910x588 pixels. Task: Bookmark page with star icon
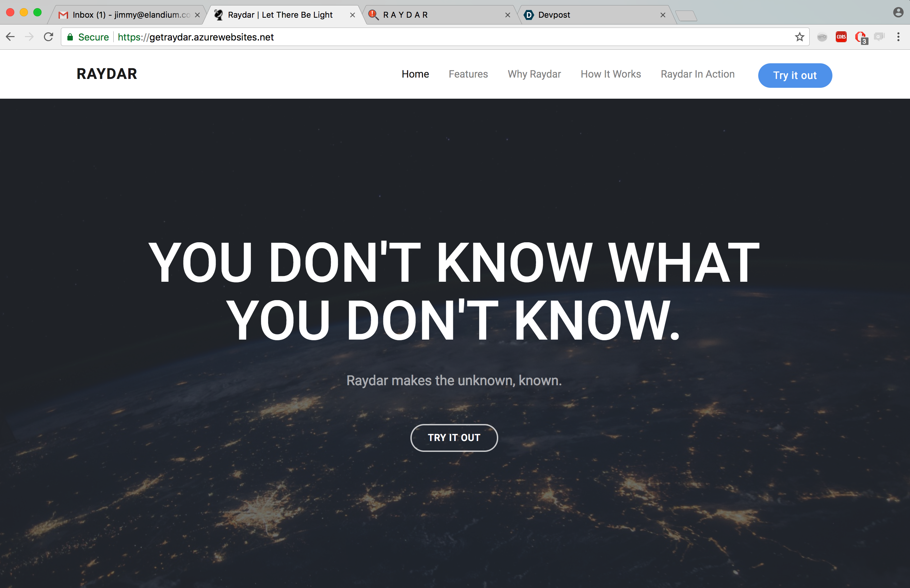[x=799, y=37]
